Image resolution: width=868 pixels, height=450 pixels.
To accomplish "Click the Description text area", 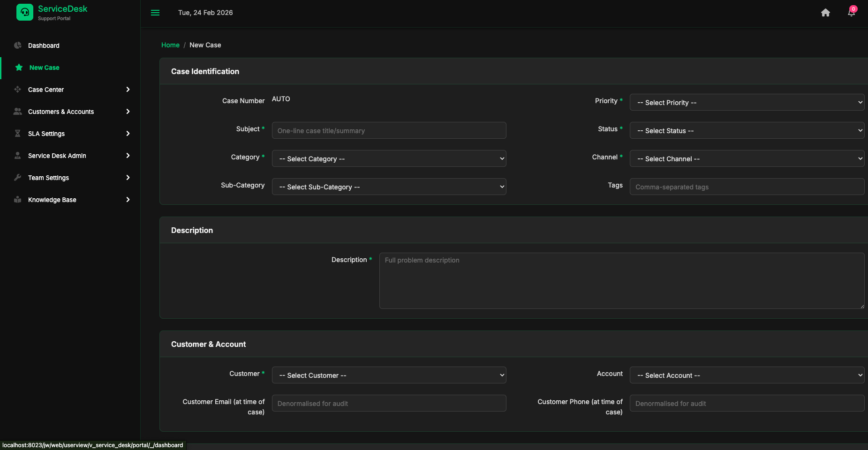I will (621, 281).
